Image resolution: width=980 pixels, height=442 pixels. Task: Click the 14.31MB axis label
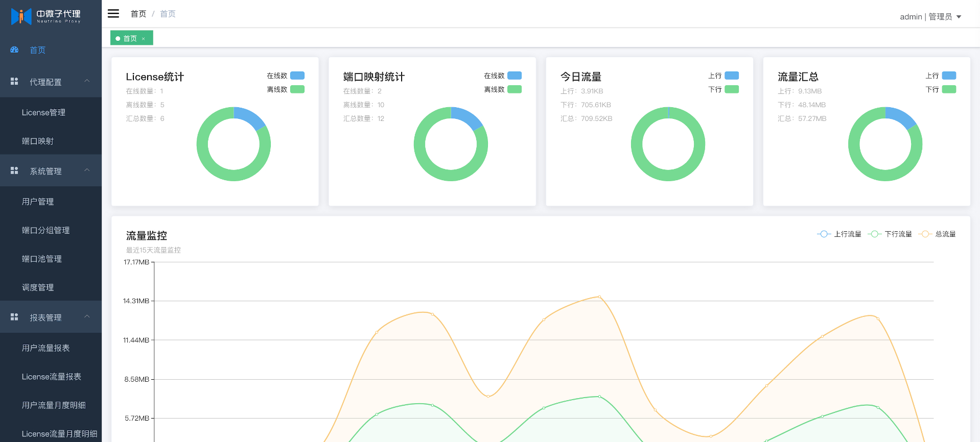coord(136,301)
